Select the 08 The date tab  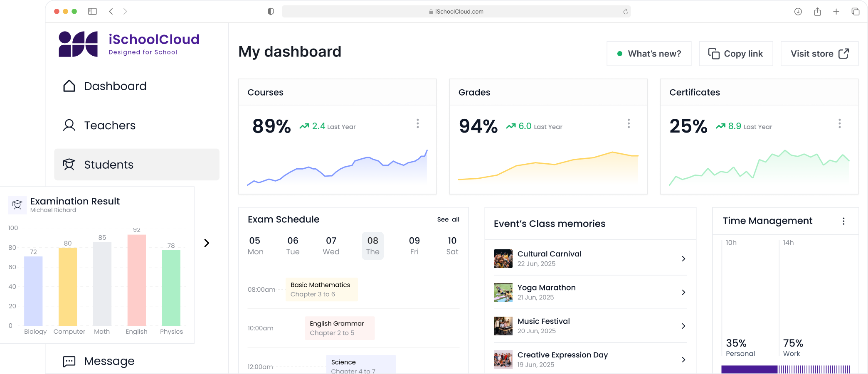372,246
